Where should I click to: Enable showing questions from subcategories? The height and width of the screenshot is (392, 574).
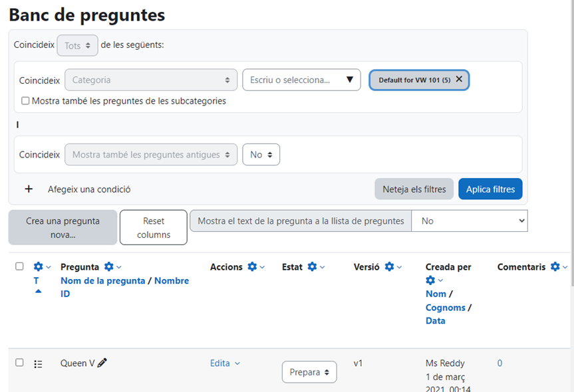click(25, 101)
